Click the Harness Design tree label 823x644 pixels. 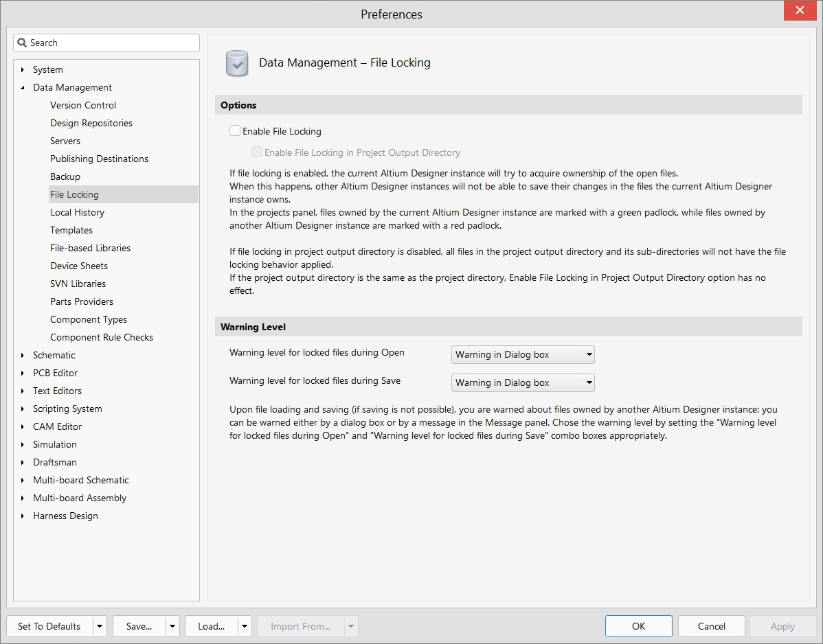[x=65, y=516]
